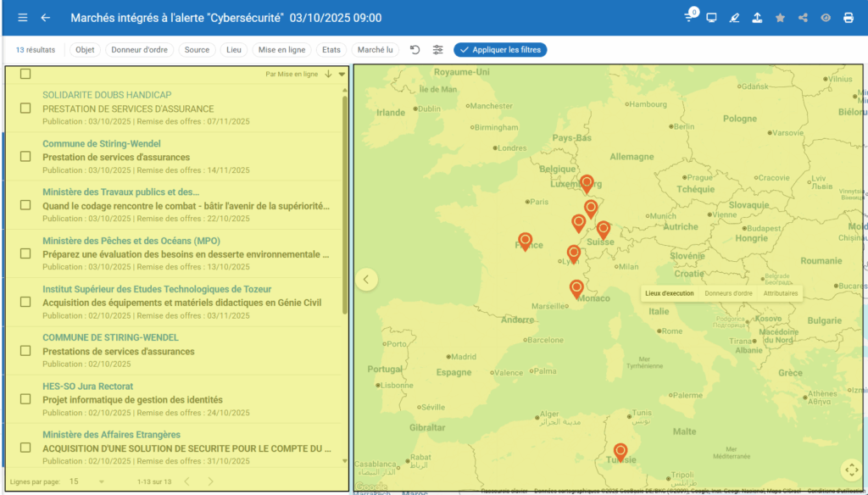The width and height of the screenshot is (868, 495).
Task: Click the upload/export icon in the header
Action: coord(757,18)
